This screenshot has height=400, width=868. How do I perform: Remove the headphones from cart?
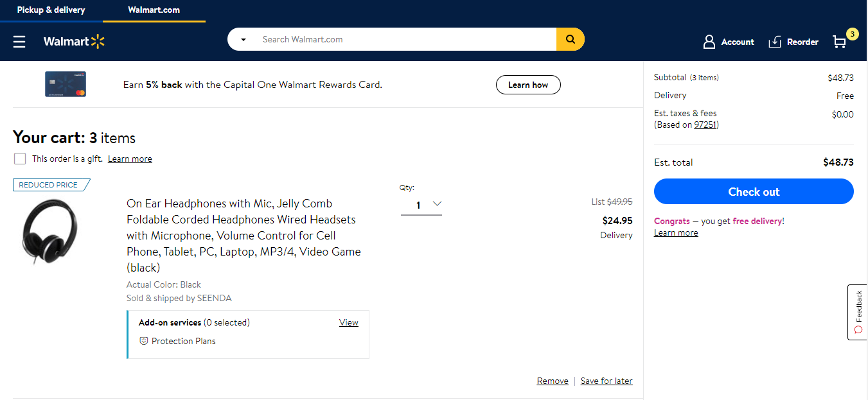pos(553,381)
